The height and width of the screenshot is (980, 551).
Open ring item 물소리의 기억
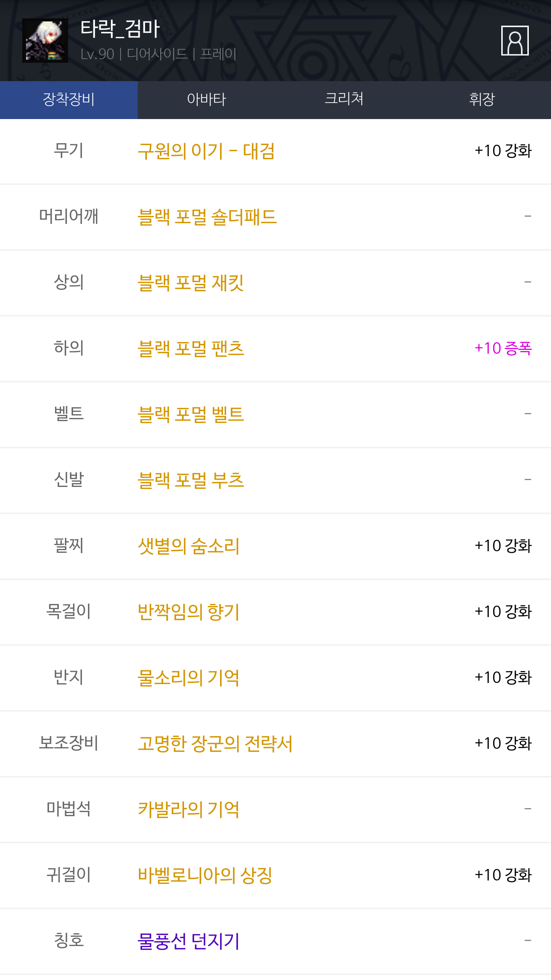tap(188, 678)
